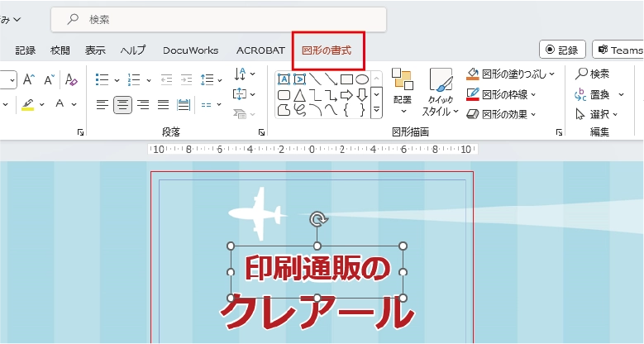
Task: Align paragraph text right
Action: pyautogui.click(x=143, y=105)
